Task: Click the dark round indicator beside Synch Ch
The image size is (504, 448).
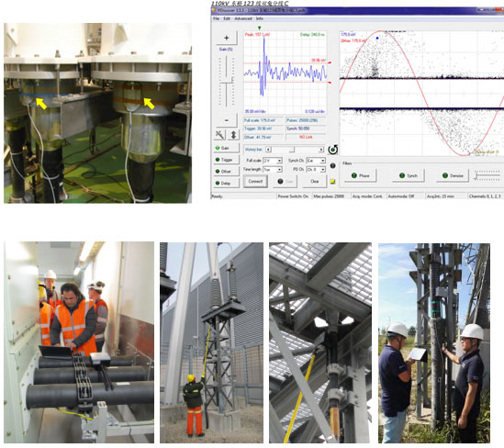Action: pyautogui.click(x=332, y=165)
